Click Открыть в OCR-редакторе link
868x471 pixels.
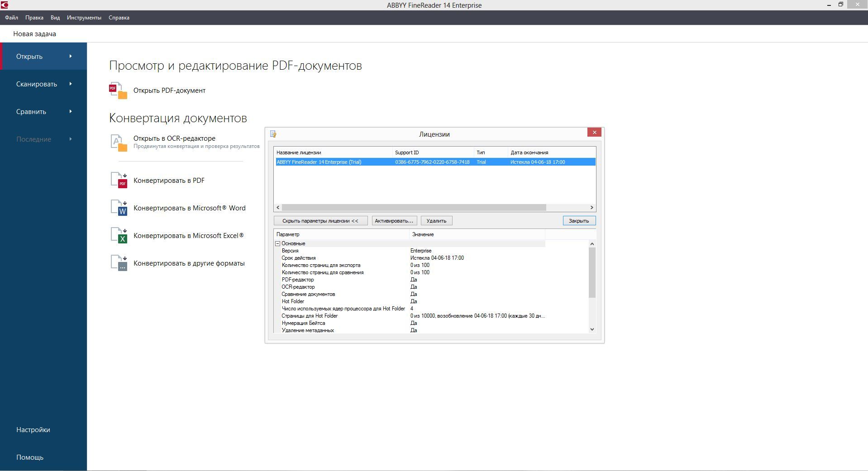point(174,138)
